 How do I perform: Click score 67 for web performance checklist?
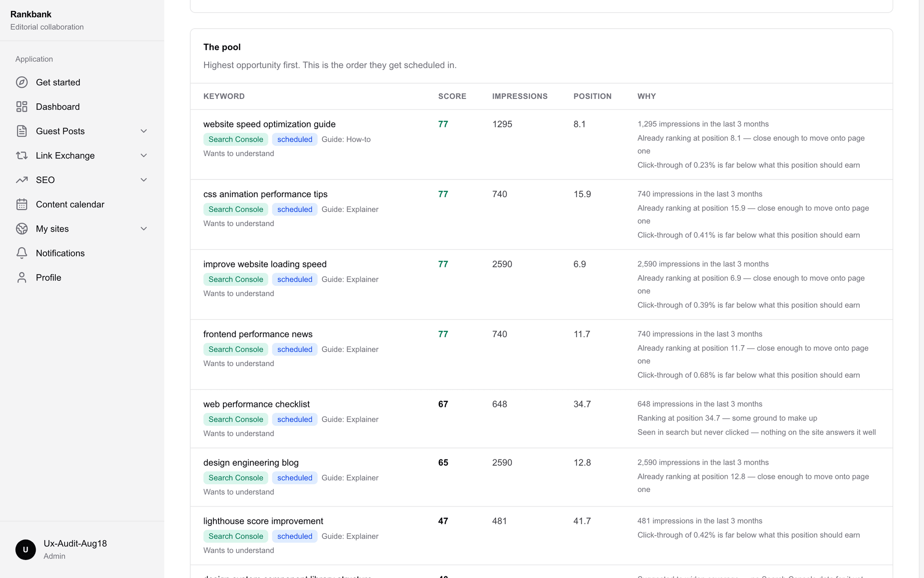(443, 404)
